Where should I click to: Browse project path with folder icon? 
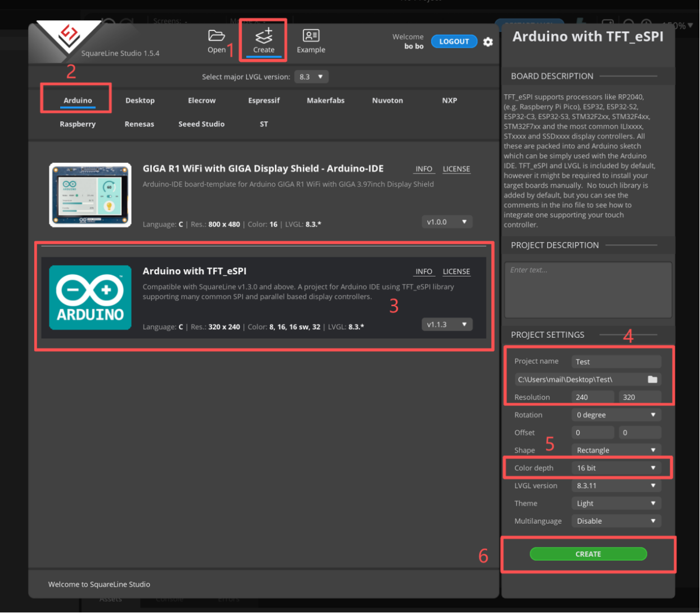click(652, 379)
